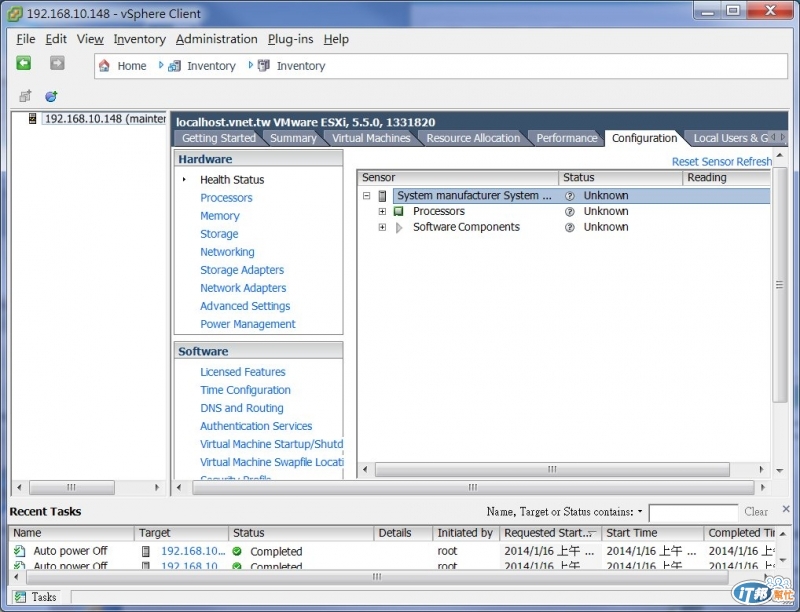Open the Advanced Settings link
Viewport: 800px width, 612px height.
(x=245, y=306)
